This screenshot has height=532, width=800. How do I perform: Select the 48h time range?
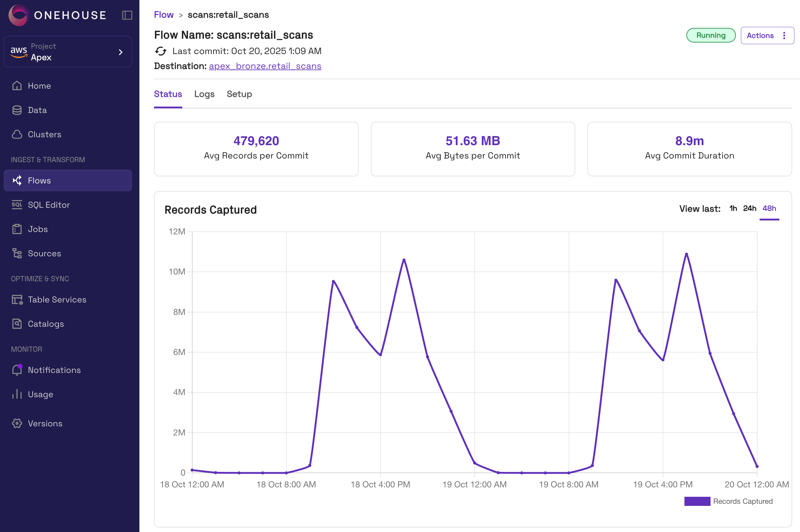point(769,208)
